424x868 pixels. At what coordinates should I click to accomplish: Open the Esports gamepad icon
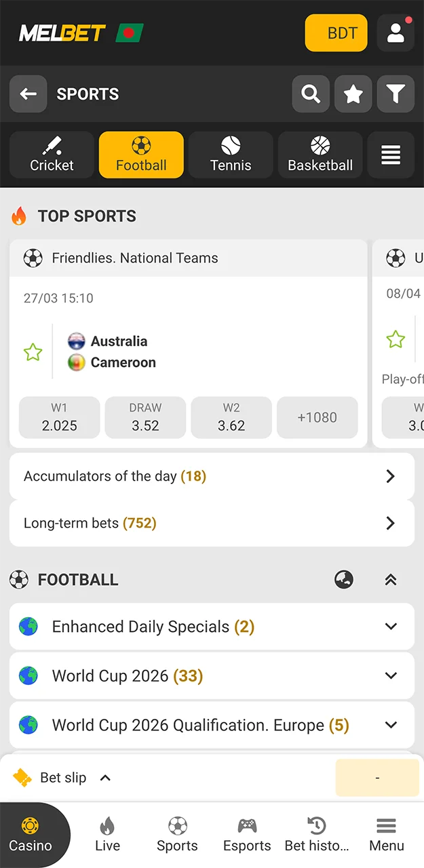tap(247, 833)
